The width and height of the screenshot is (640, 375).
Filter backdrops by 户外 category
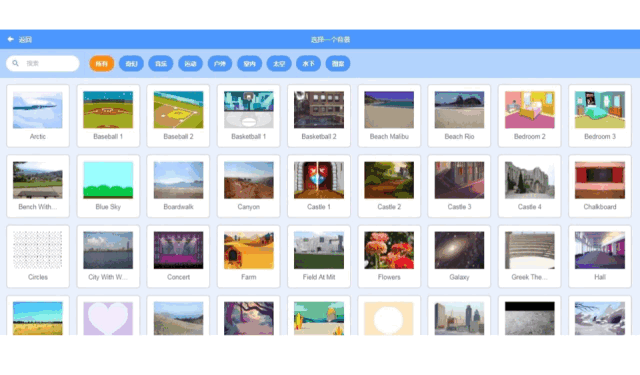click(220, 64)
